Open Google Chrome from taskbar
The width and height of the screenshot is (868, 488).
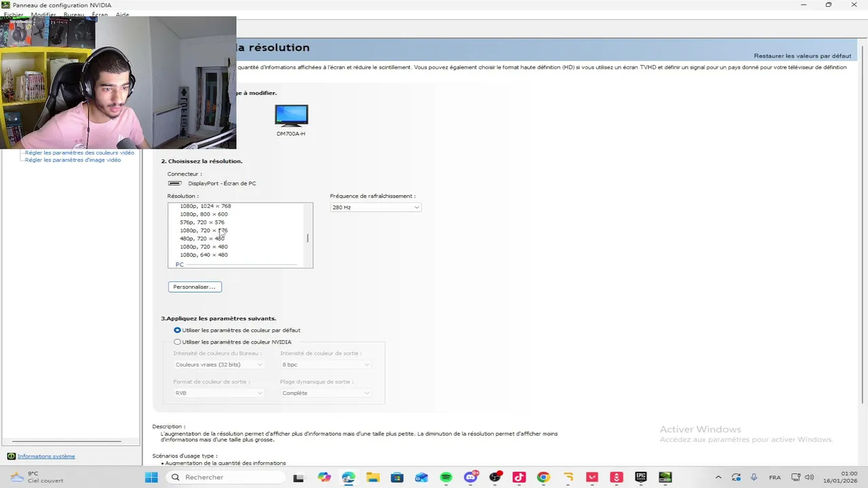[543, 477]
